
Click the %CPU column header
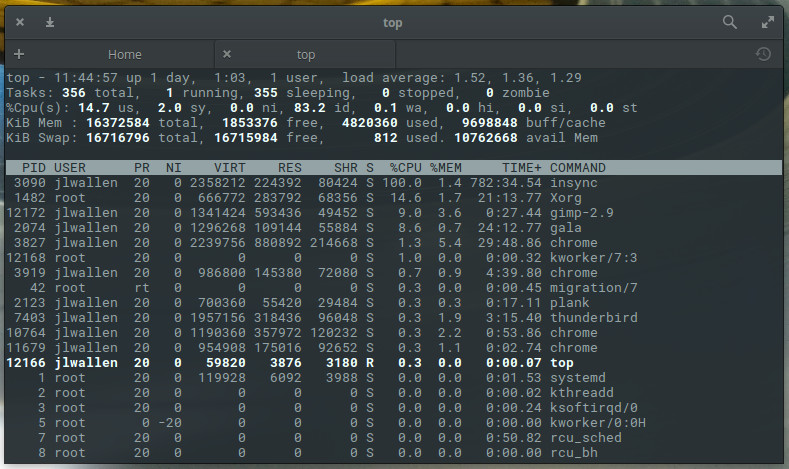coord(406,167)
